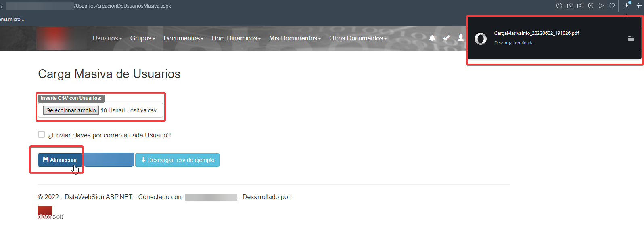Click the 10 Usuari...ositiva.csv file name

point(129,110)
